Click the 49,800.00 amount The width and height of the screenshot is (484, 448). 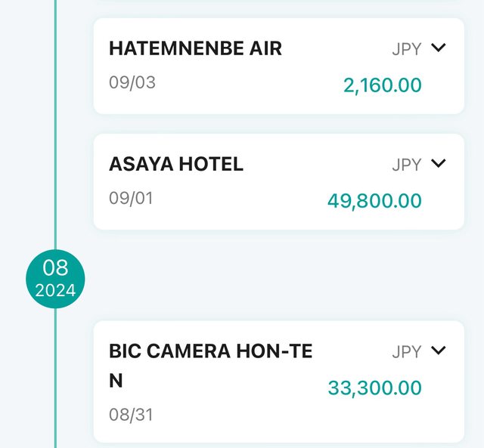[x=374, y=201]
